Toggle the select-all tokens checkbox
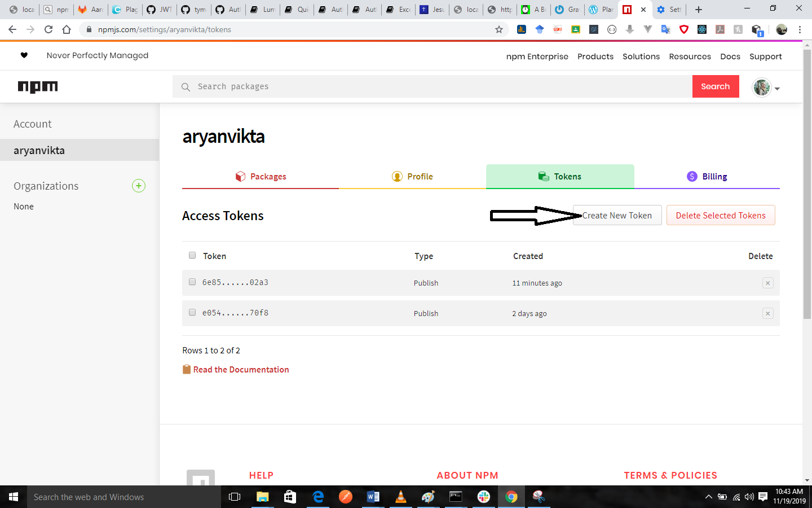The image size is (812, 508). point(192,255)
